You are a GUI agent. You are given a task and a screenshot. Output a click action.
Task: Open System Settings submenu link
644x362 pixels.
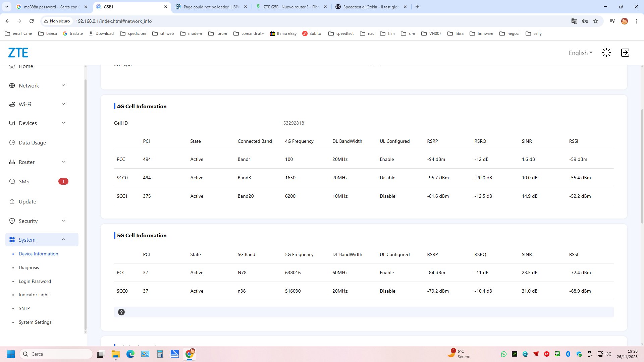[x=35, y=322]
